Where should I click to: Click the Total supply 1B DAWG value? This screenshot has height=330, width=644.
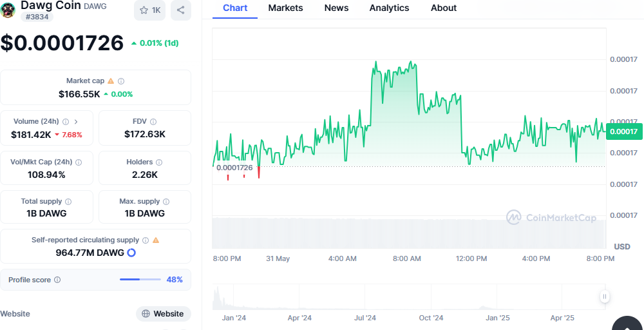pyautogui.click(x=46, y=214)
